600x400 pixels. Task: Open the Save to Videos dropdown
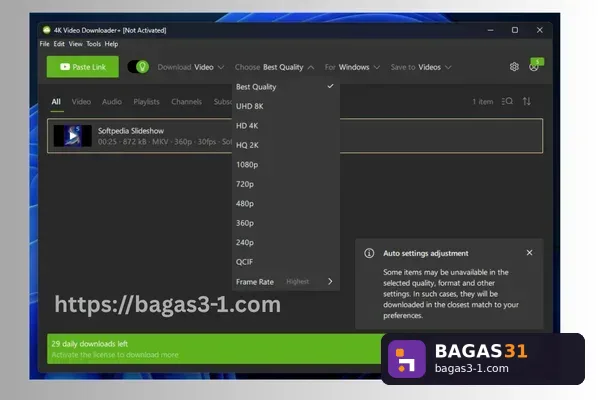(x=421, y=67)
